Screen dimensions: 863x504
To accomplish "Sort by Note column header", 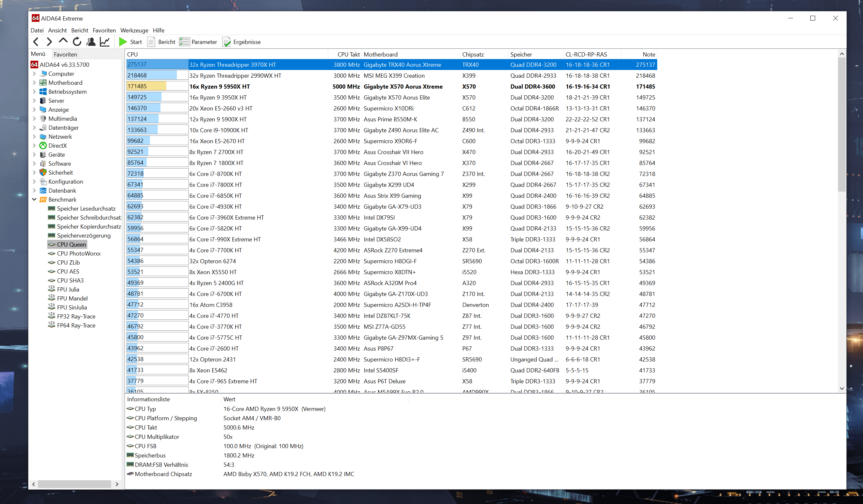I will 639,54.
